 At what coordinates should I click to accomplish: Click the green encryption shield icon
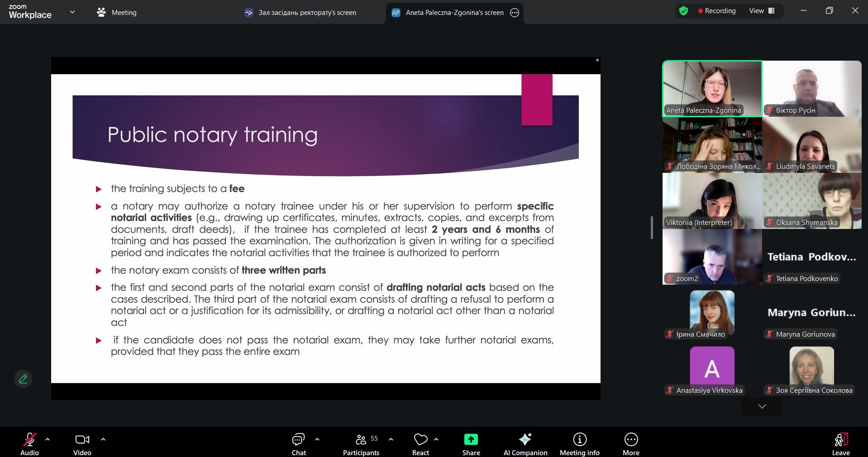(x=683, y=11)
